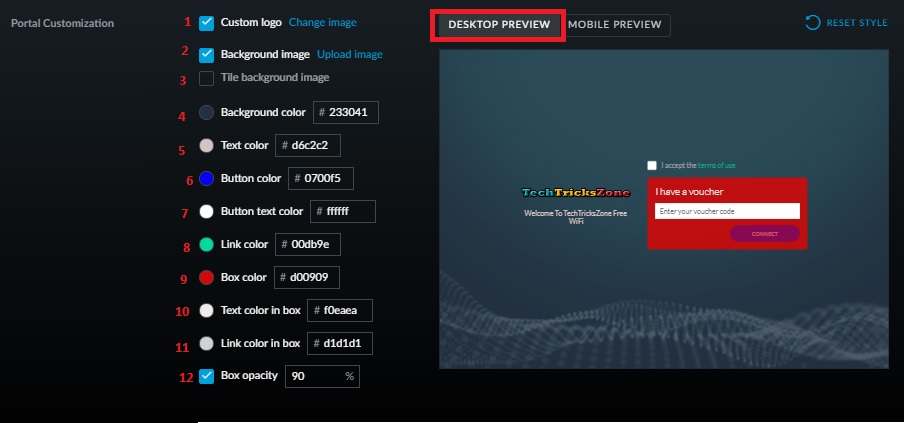Enable Tile background image checkbox

[x=206, y=78]
